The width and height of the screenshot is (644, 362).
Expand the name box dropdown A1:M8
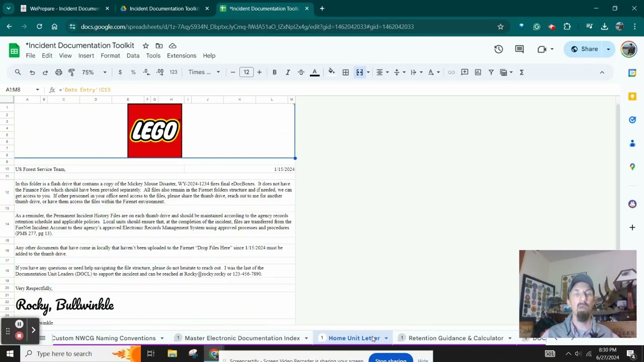[37, 89]
